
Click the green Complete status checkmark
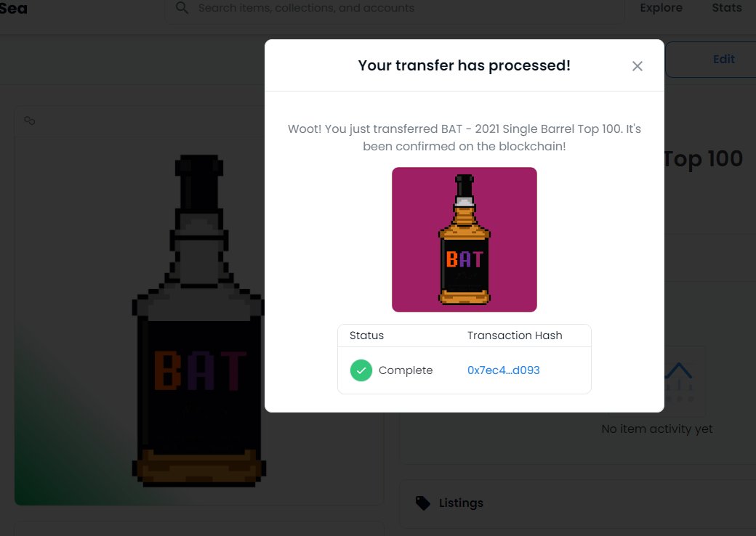tap(361, 370)
